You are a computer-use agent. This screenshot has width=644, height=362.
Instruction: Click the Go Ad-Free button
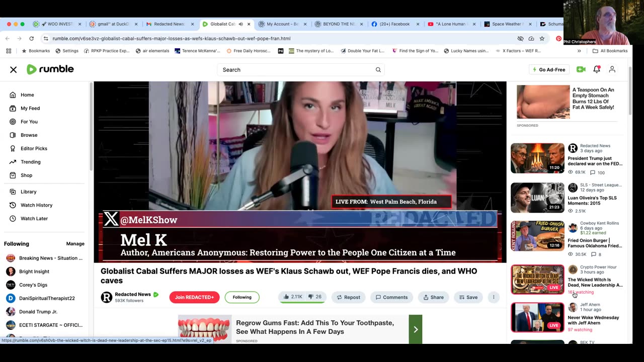(x=549, y=69)
